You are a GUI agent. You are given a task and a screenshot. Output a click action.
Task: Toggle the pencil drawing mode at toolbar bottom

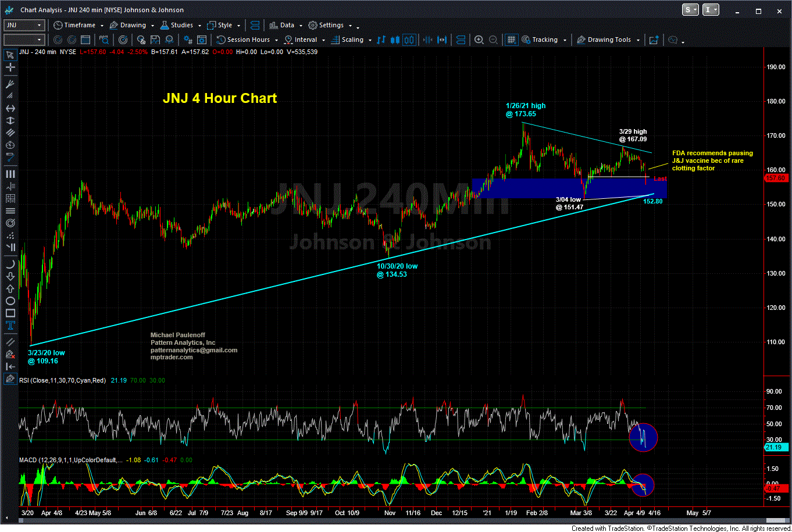point(10,379)
